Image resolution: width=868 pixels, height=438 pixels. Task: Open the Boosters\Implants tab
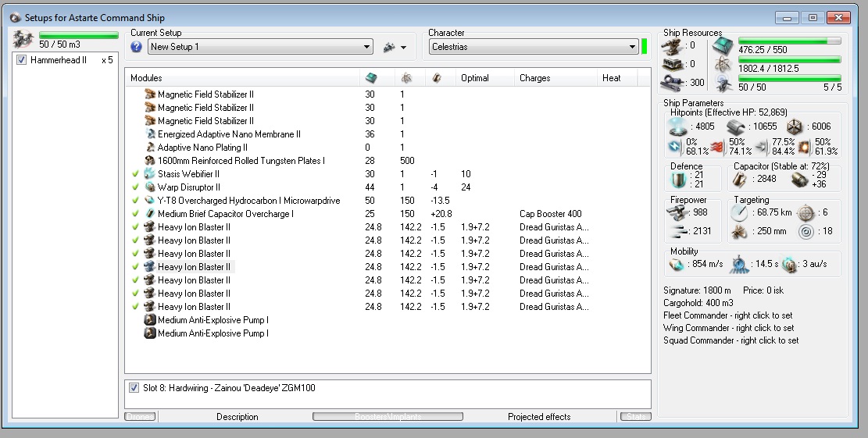(388, 416)
